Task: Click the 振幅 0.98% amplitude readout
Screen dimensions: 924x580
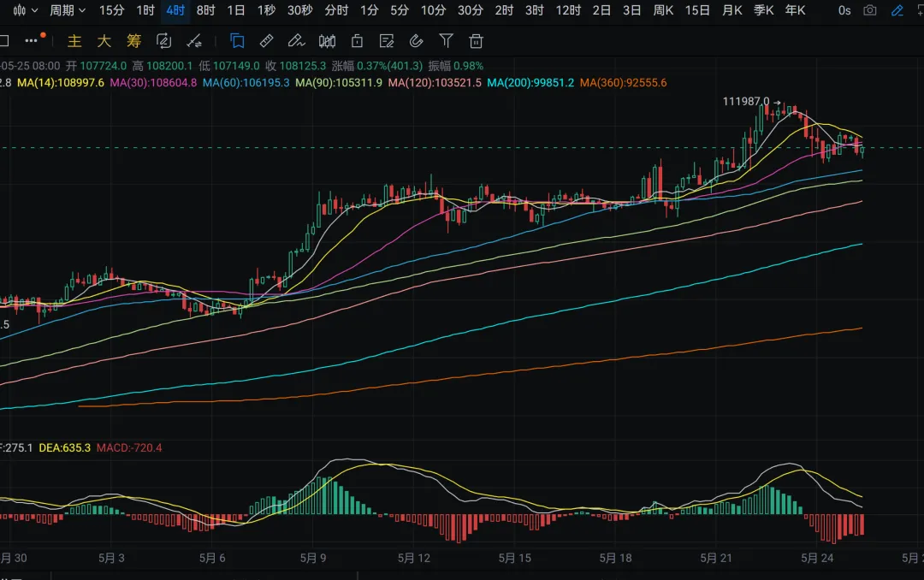Action: point(456,66)
